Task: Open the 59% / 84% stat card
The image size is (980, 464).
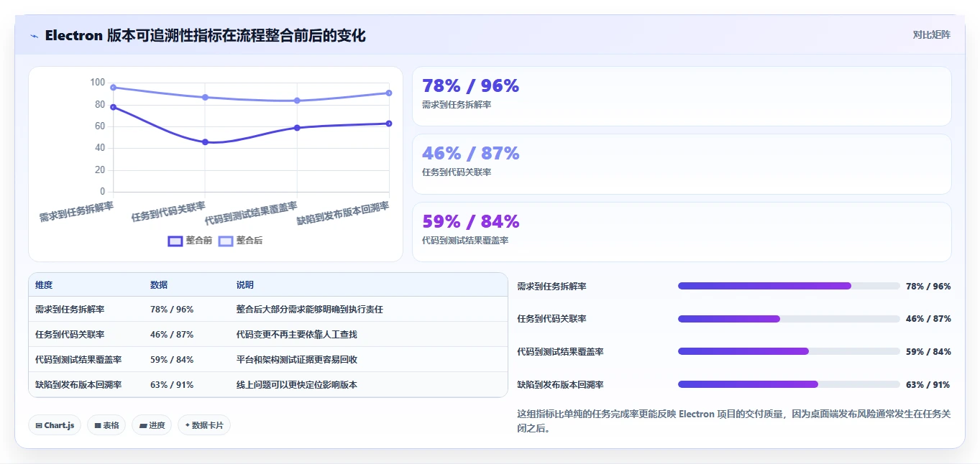Action: coord(682,232)
